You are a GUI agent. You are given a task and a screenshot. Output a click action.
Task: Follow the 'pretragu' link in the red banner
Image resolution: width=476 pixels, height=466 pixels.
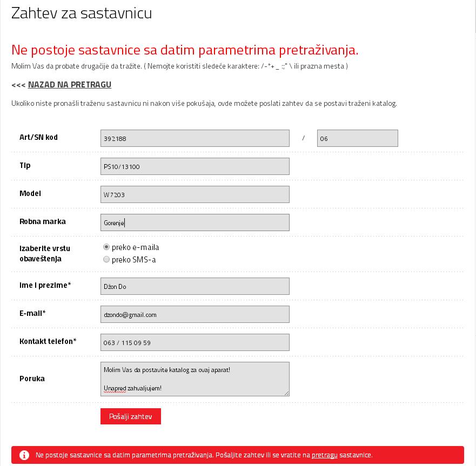tap(324, 455)
